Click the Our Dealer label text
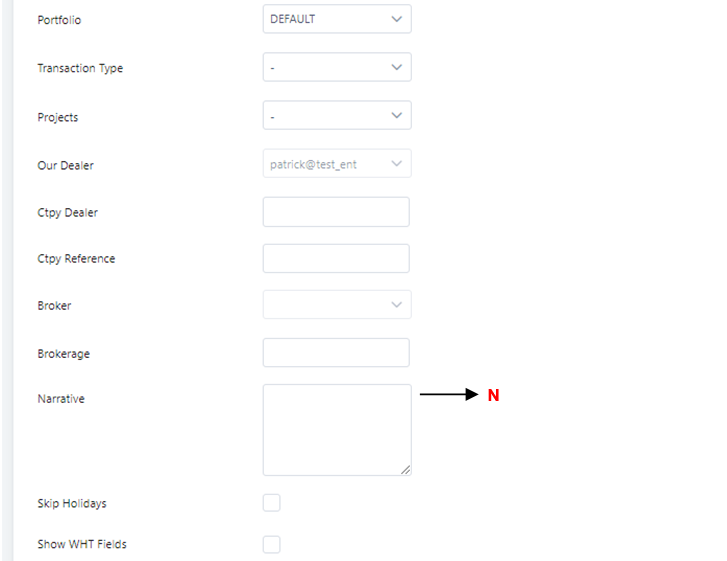The height and width of the screenshot is (561, 727). click(x=65, y=166)
